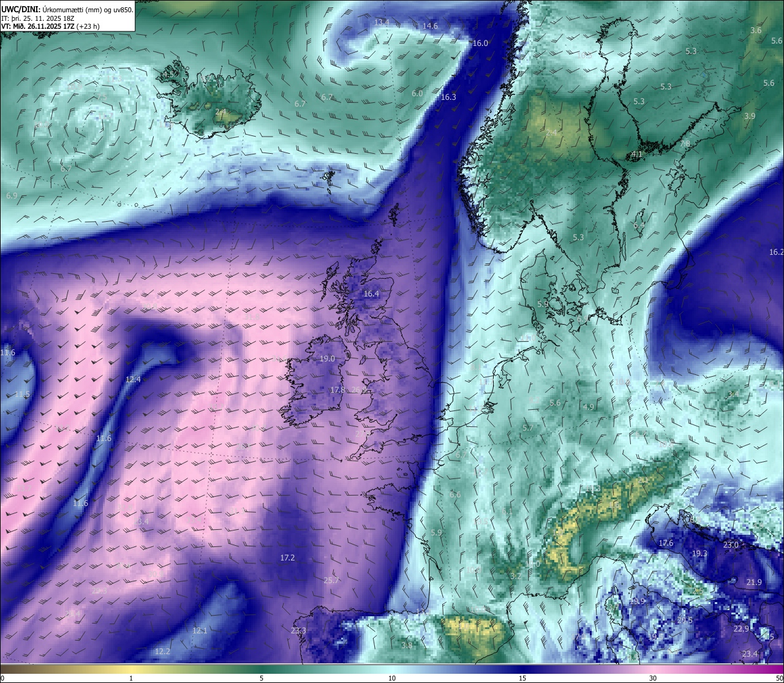This screenshot has width=784, height=683.
Task: Click the map value "3.8" over Spain
Action: pos(407,646)
